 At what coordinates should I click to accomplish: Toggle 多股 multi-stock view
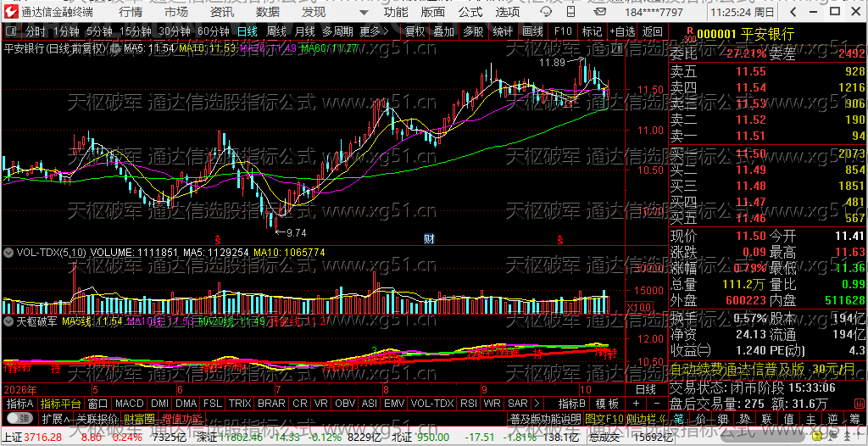(473, 31)
